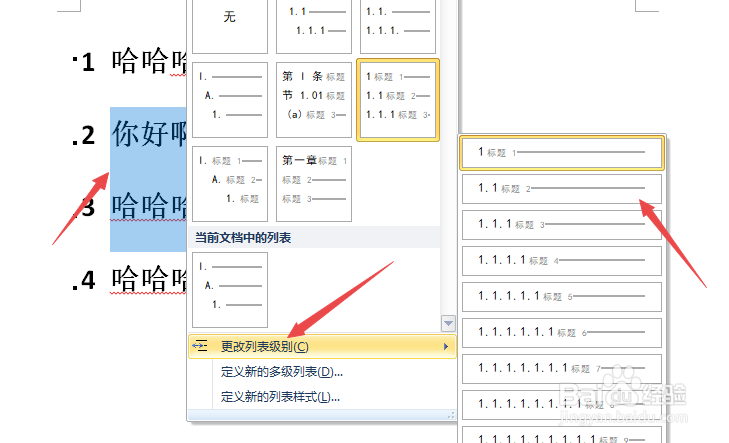Screen dimensions: 729x443
Task: Click the '当前文档中的列表' section header
Action: (x=314, y=238)
